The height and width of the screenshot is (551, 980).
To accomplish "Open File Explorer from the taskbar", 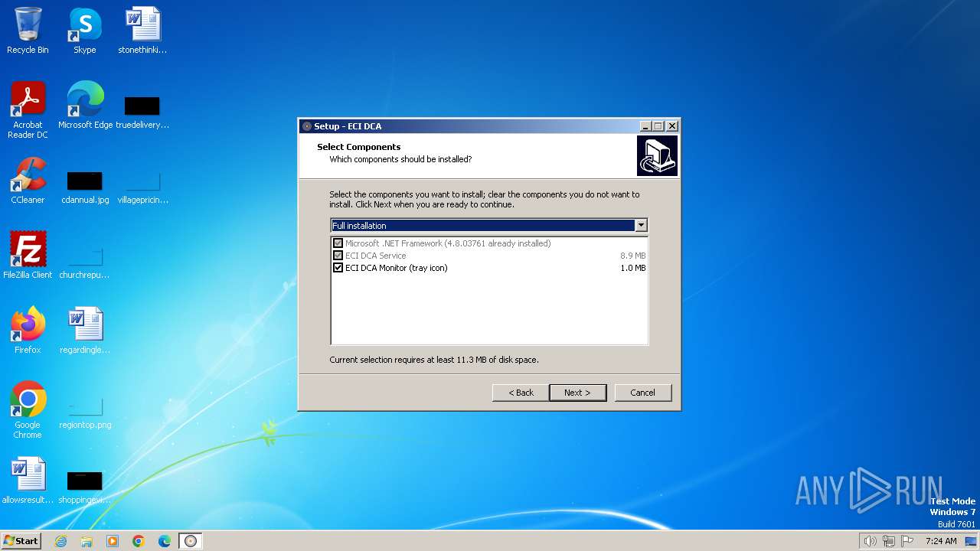I will coord(87,541).
